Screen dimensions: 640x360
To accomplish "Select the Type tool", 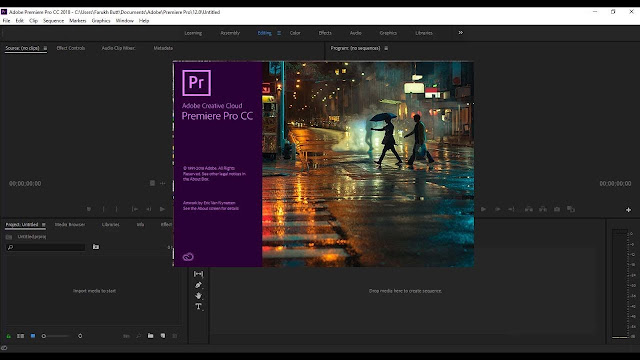I will 198,307.
